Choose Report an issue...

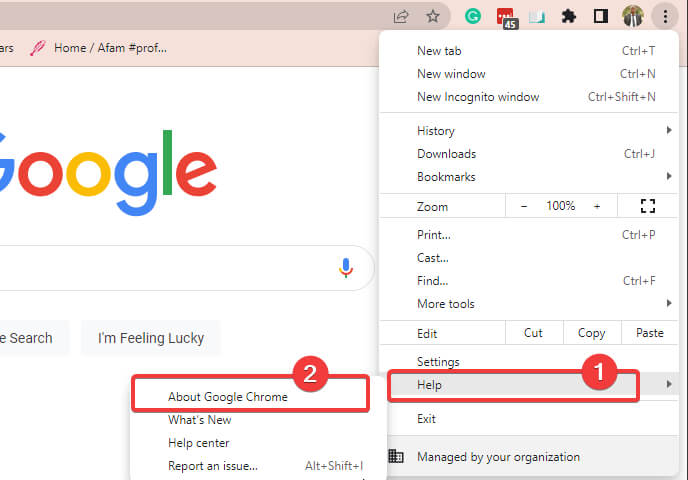259,466
